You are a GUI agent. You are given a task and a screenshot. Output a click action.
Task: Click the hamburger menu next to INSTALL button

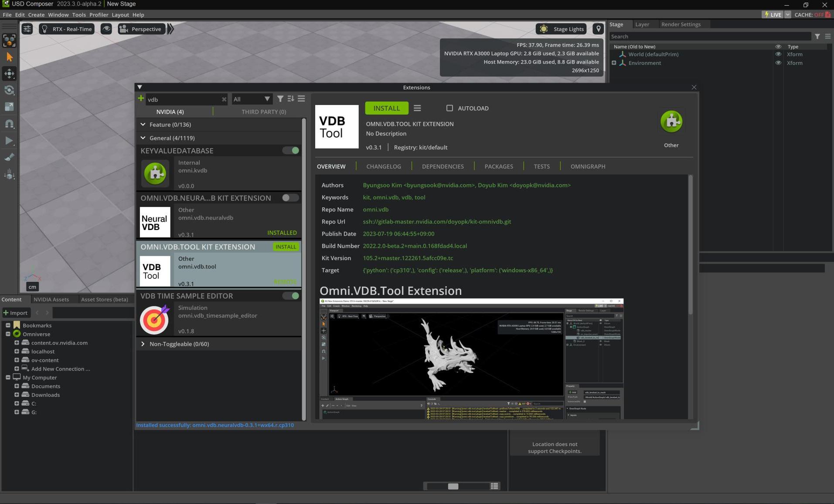(x=417, y=108)
